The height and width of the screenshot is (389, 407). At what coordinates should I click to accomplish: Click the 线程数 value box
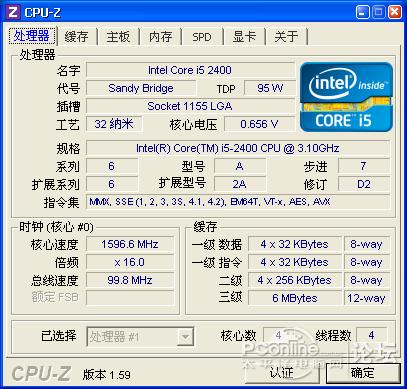tap(372, 335)
